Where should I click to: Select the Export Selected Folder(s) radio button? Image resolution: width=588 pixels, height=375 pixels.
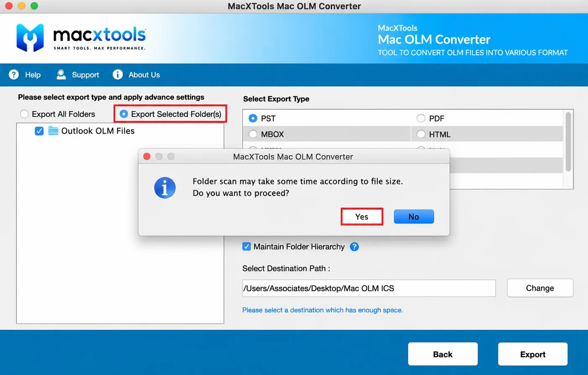point(123,114)
